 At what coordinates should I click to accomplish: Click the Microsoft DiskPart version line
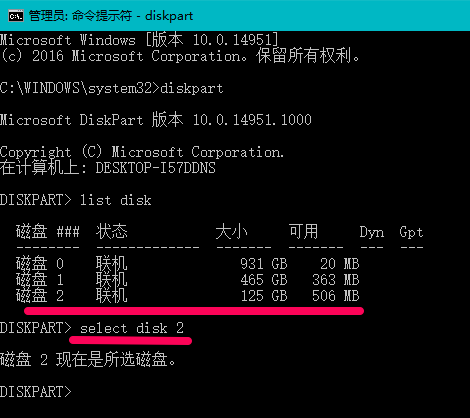156,120
